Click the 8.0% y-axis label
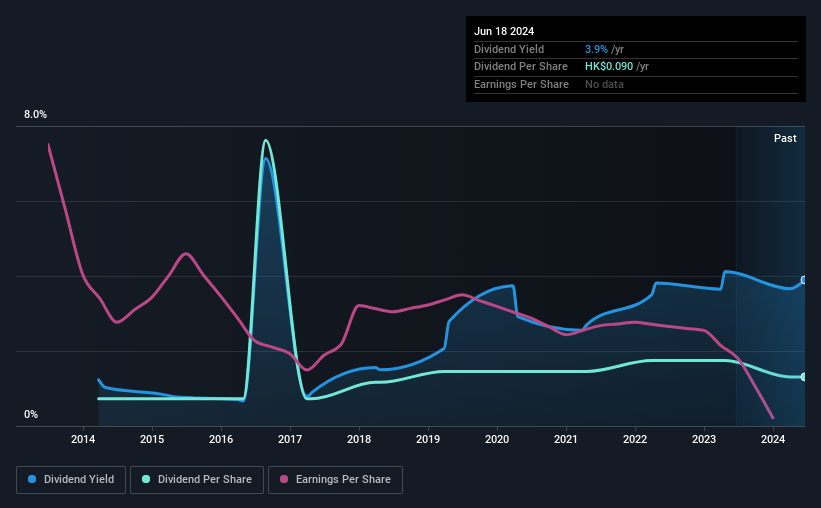This screenshot has height=508, width=821. [x=35, y=115]
